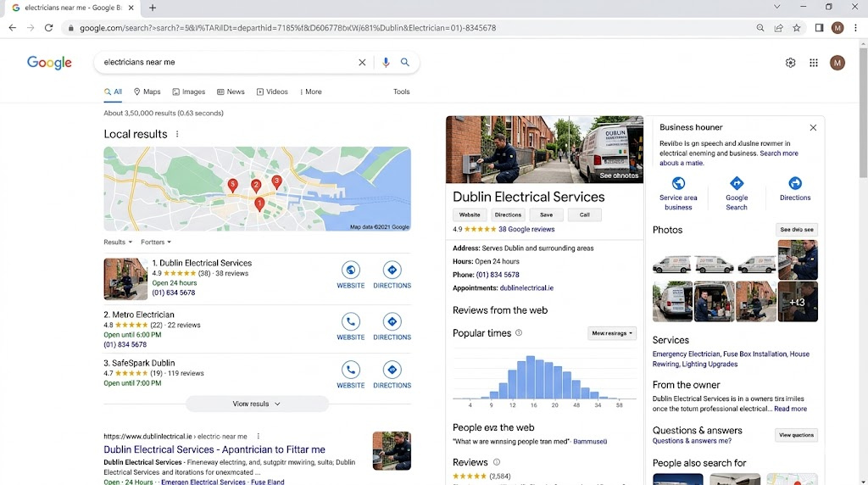Submit search with magnifier icon
This screenshot has height=485, width=868.
[405, 63]
